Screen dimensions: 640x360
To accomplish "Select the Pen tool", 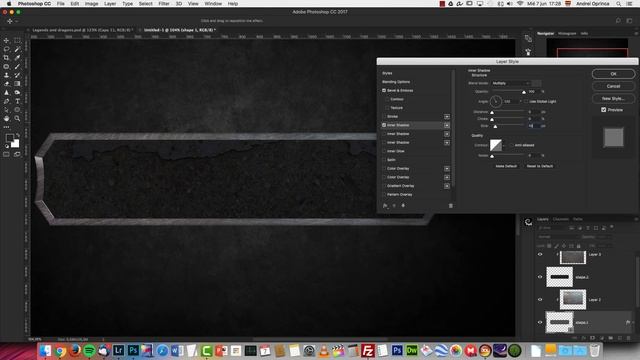I will 6,101.
